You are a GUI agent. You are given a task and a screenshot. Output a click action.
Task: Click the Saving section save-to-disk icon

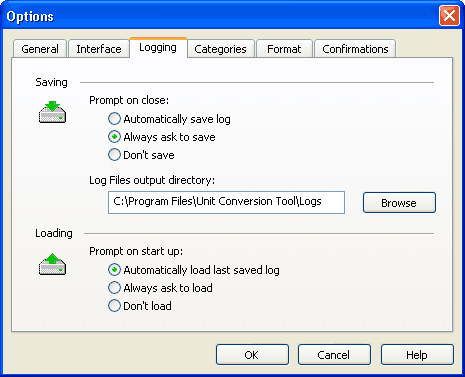click(52, 112)
